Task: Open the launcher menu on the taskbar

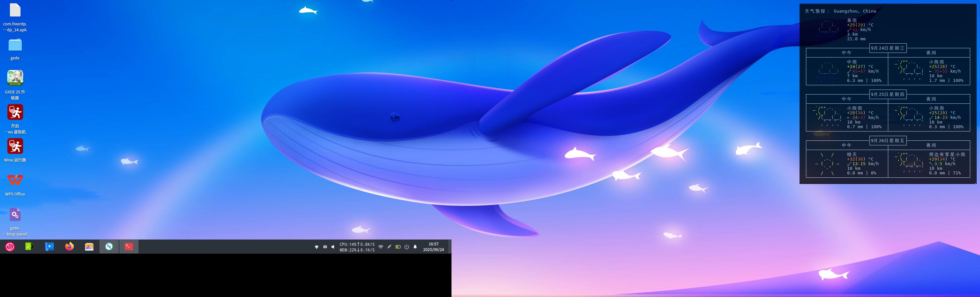Action: [x=10, y=247]
